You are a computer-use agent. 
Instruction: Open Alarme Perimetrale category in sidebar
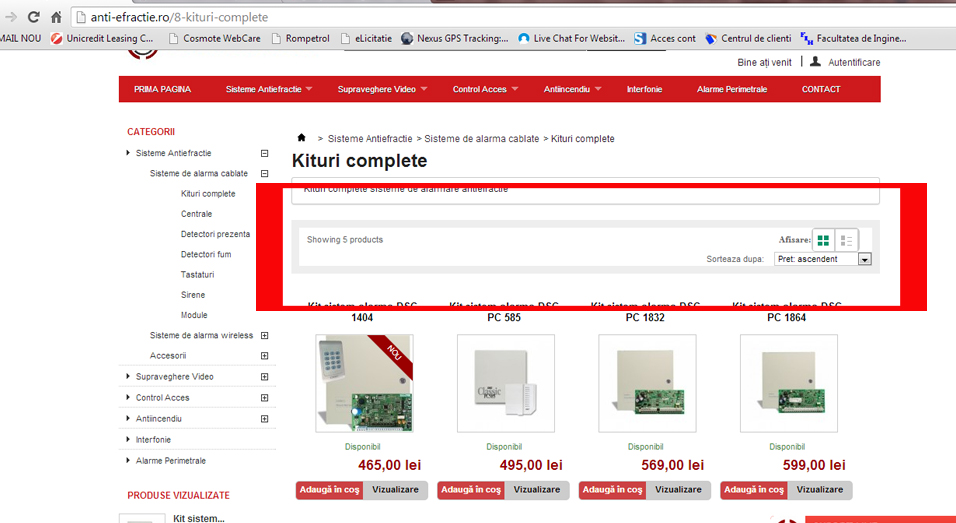pos(171,461)
